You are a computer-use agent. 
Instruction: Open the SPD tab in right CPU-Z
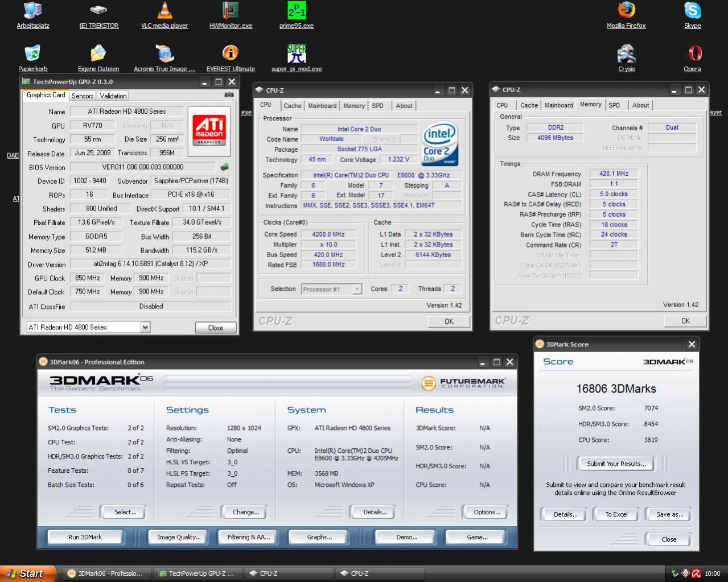(x=614, y=105)
